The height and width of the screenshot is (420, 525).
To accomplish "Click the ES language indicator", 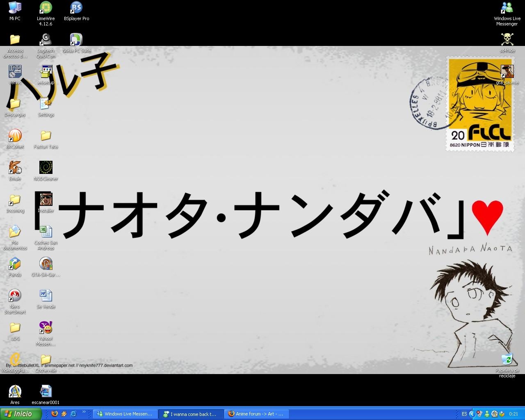I will coord(464,414).
